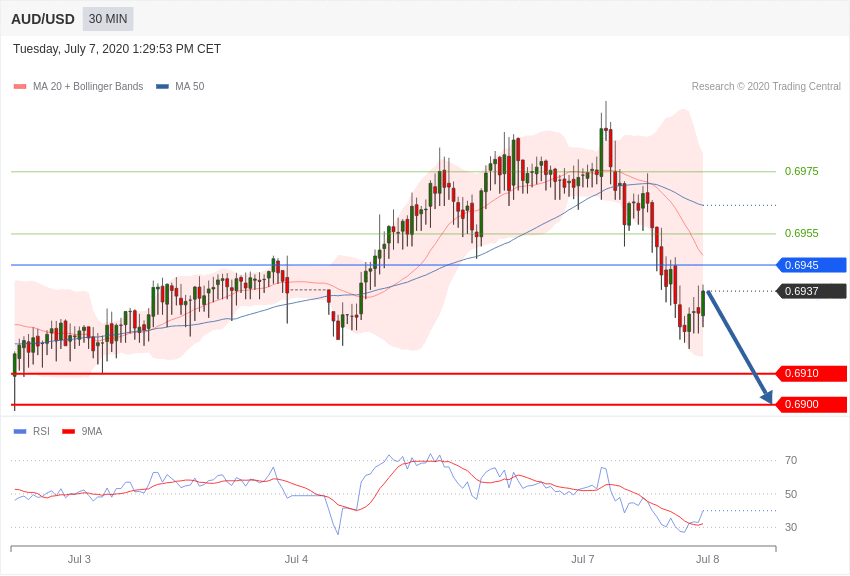Click the blue 0.6945 pivot price tag

pyautogui.click(x=811, y=265)
